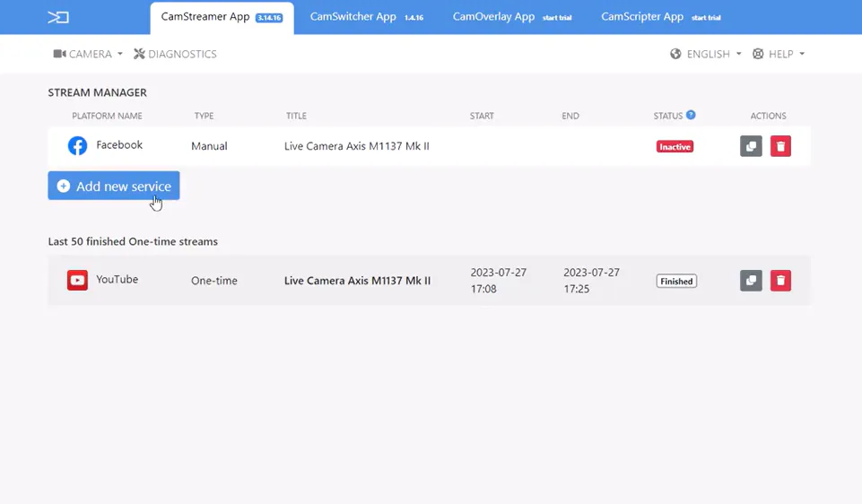Click the 'YouTube' platform name text
The width and height of the screenshot is (862, 504).
click(x=118, y=279)
